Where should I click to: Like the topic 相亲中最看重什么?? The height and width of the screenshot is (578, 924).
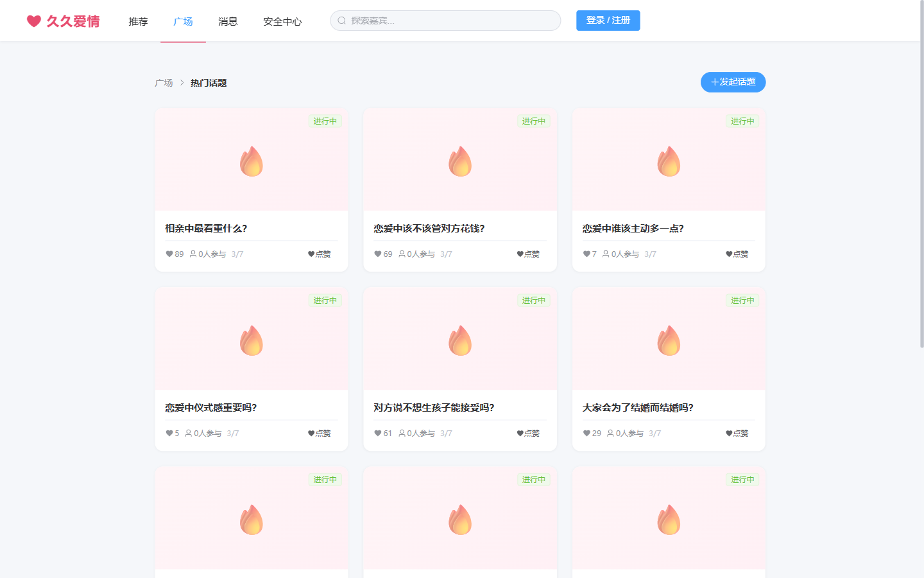(x=320, y=254)
